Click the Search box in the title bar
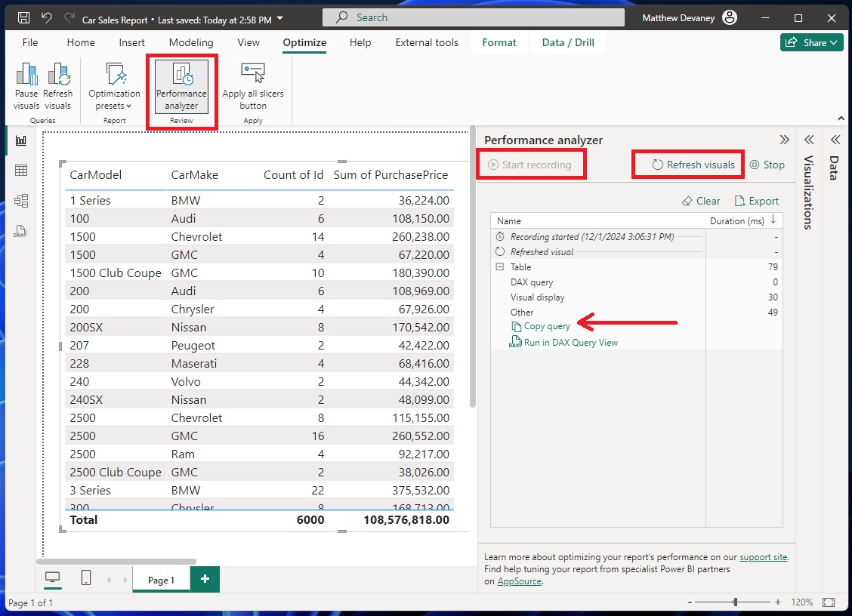 click(474, 17)
